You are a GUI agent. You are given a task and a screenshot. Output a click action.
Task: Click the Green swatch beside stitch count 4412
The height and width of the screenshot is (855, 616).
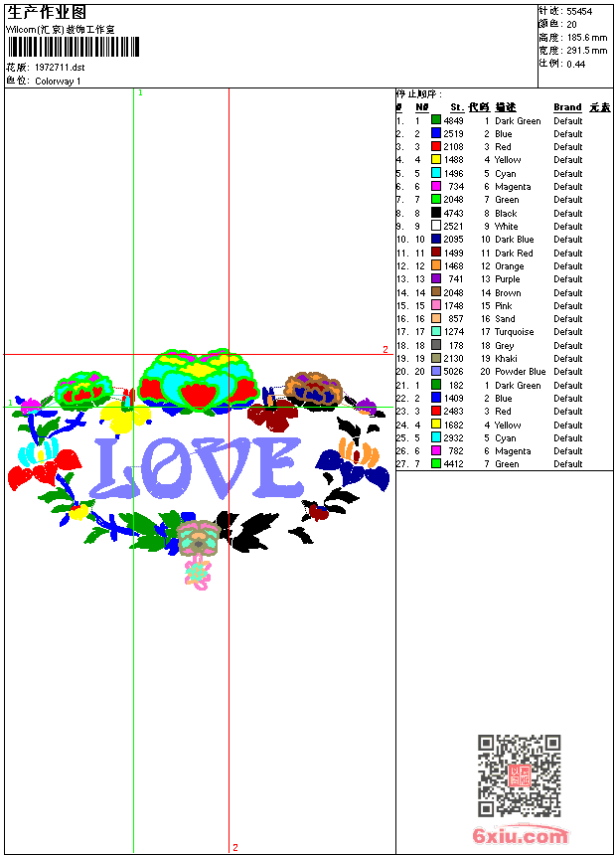point(436,463)
